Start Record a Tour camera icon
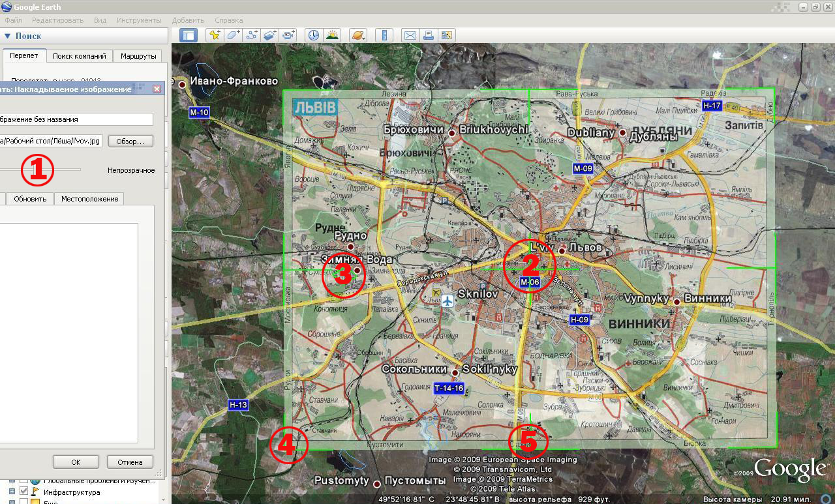 [288, 36]
